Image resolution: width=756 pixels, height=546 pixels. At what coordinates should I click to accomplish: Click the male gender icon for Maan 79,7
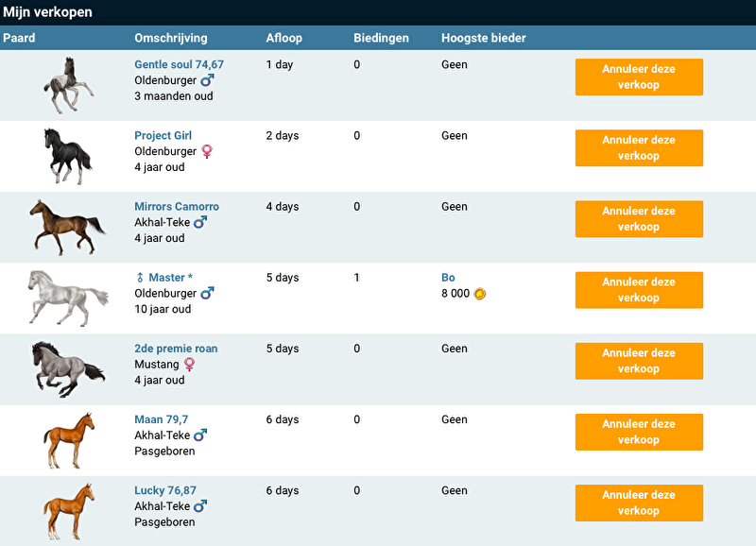(200, 435)
